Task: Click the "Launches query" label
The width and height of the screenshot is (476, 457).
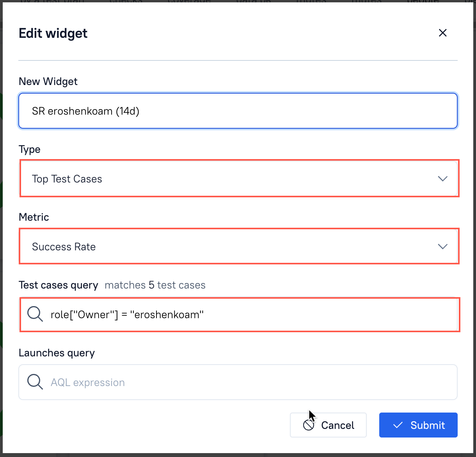Action: point(57,353)
